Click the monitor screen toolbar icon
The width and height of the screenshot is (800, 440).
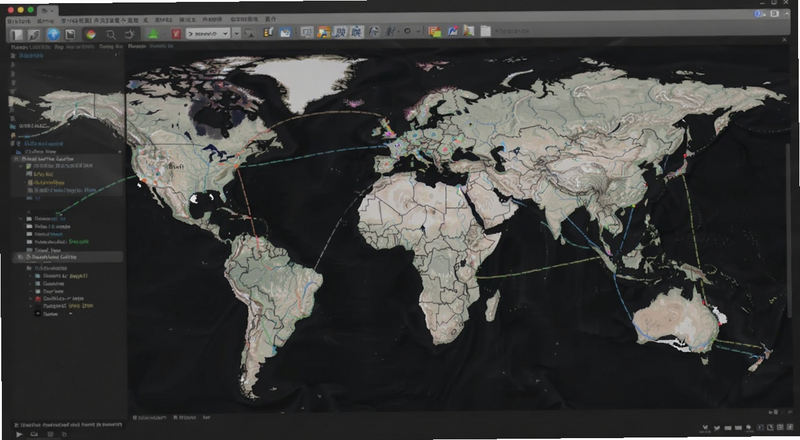pos(307,32)
